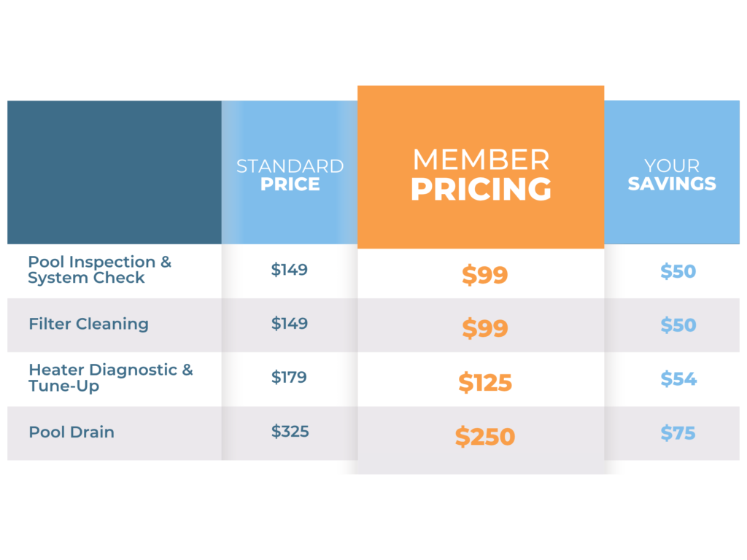The image size is (747, 560).
Task: Click the orange Member Pricing header
Action: pyautogui.click(x=481, y=174)
